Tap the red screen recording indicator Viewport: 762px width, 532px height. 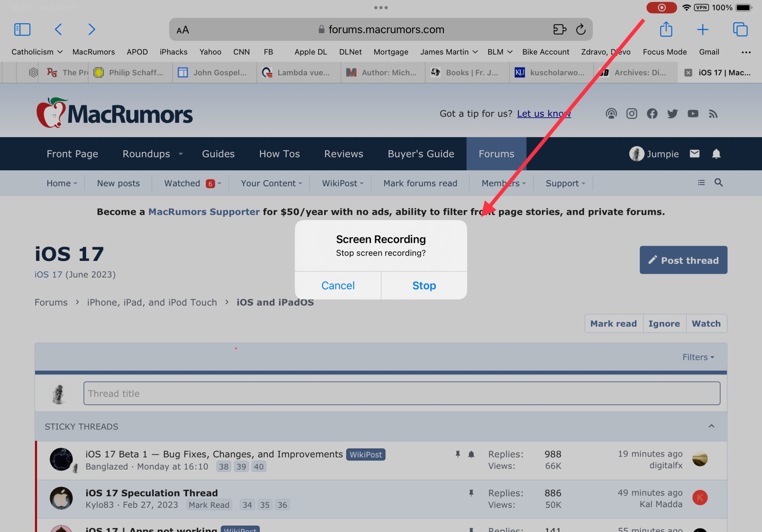661,8
